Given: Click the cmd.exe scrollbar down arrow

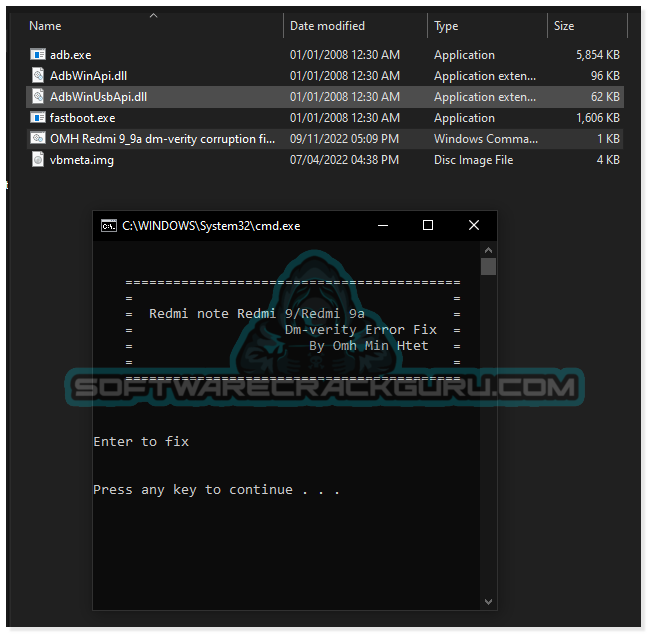Looking at the screenshot, I should [x=488, y=601].
